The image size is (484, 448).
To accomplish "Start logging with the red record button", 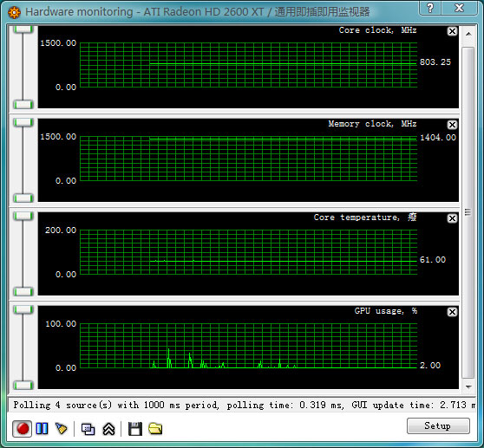I will coord(23,429).
